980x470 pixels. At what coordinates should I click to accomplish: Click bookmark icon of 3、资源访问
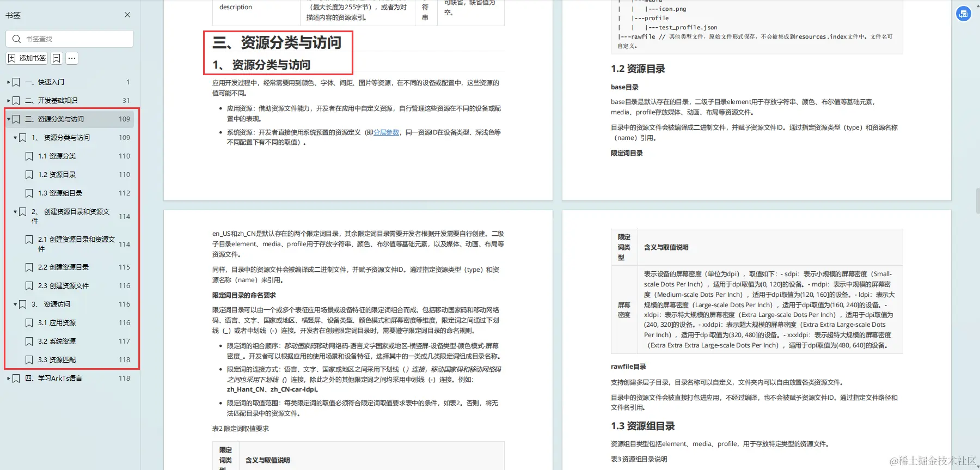point(23,304)
